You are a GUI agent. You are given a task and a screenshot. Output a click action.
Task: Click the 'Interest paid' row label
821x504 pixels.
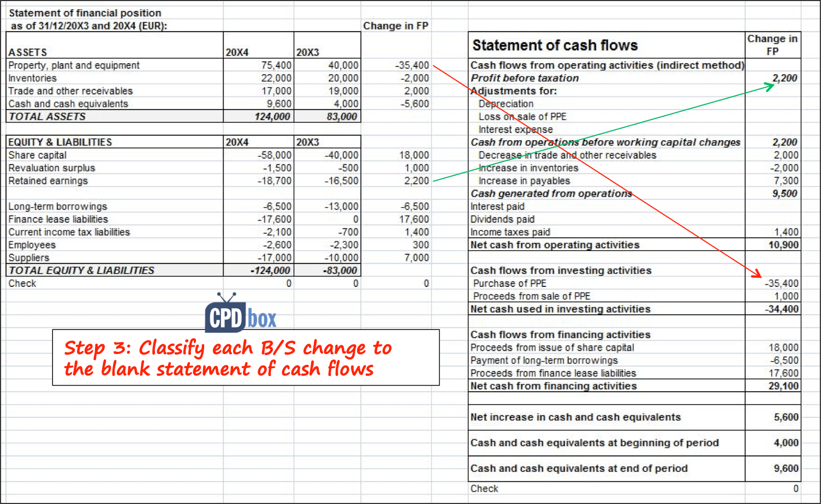(497, 207)
